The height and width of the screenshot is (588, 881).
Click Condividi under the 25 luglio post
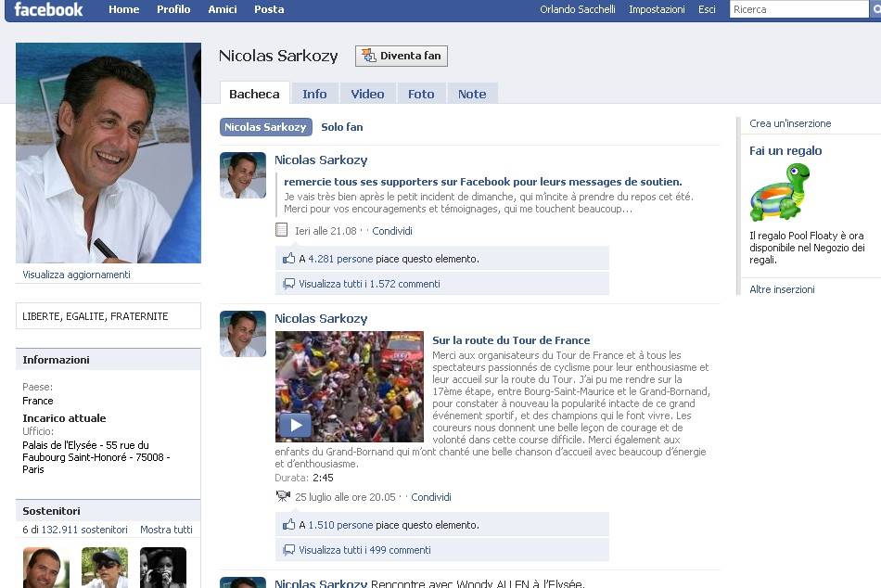431,497
